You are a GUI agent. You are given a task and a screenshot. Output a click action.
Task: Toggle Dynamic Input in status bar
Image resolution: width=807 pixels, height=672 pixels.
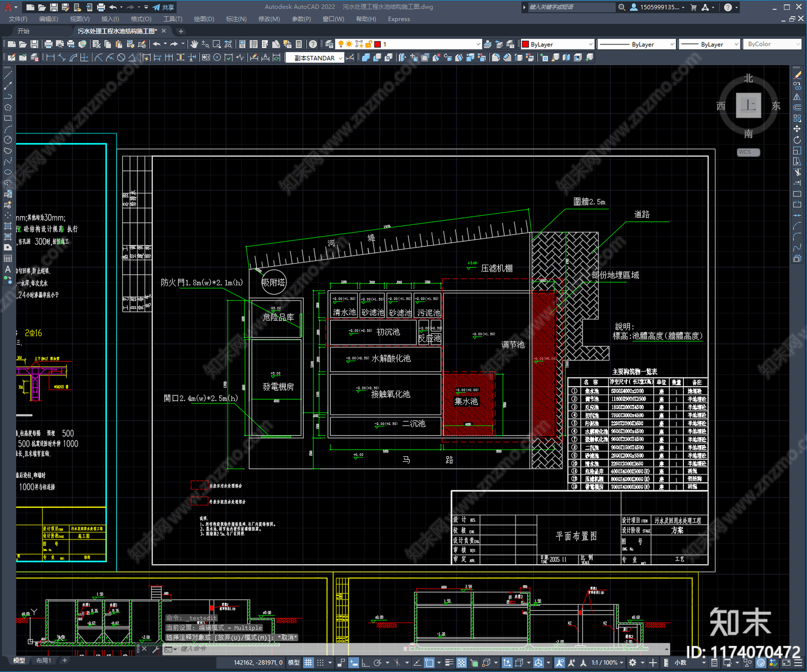[x=354, y=662]
